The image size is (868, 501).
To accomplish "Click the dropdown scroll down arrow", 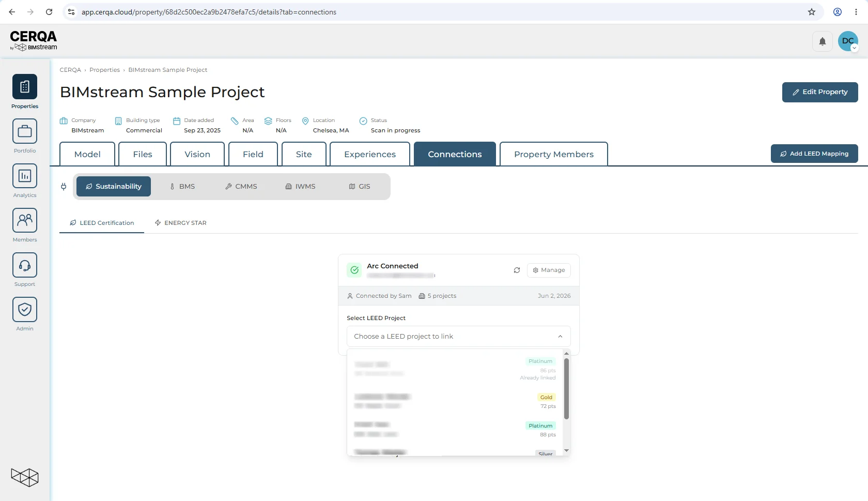I will 566,450.
